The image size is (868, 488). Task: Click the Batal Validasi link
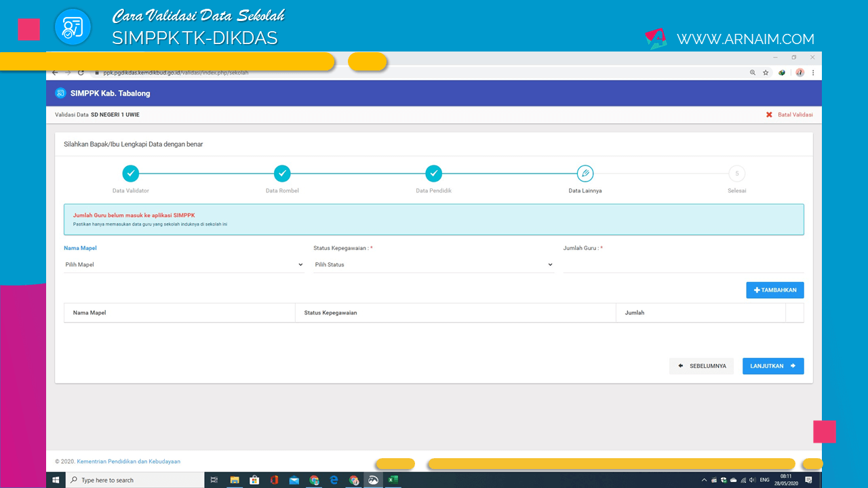(x=795, y=115)
